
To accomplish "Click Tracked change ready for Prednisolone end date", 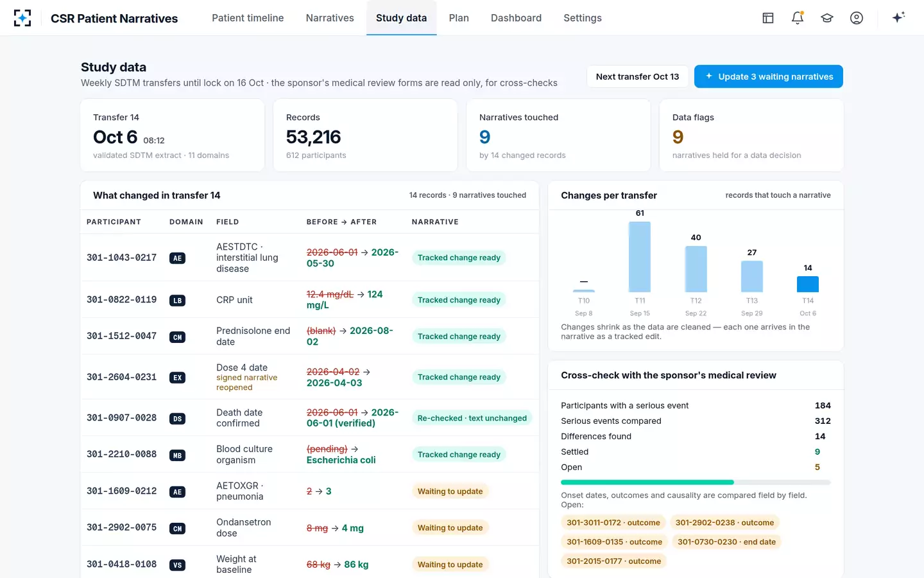I will tap(459, 337).
